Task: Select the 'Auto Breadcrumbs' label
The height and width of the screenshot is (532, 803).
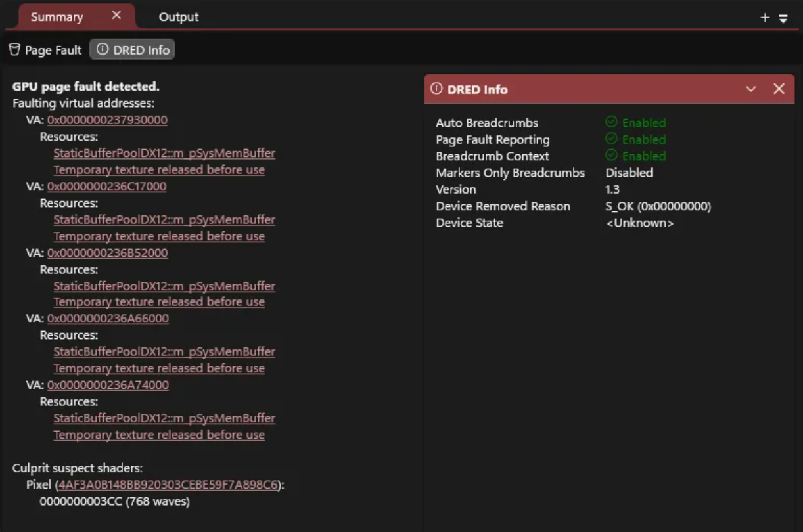Action: [487, 123]
